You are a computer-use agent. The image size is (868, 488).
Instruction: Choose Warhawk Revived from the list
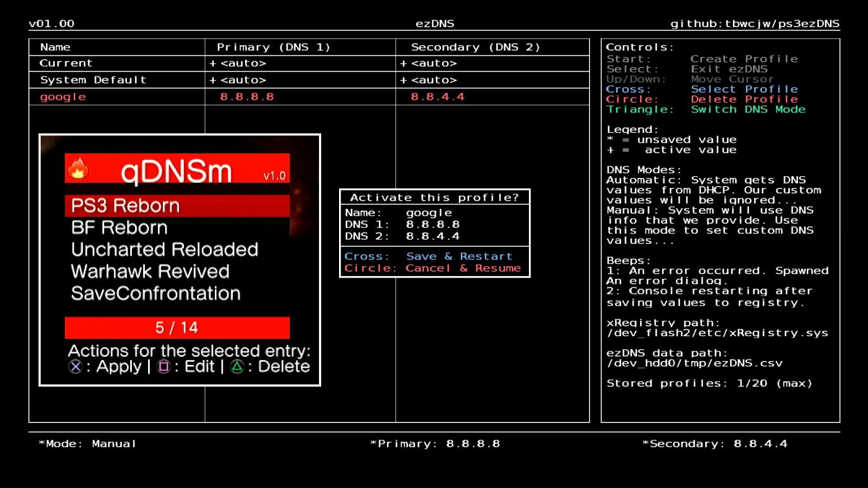[150, 271]
